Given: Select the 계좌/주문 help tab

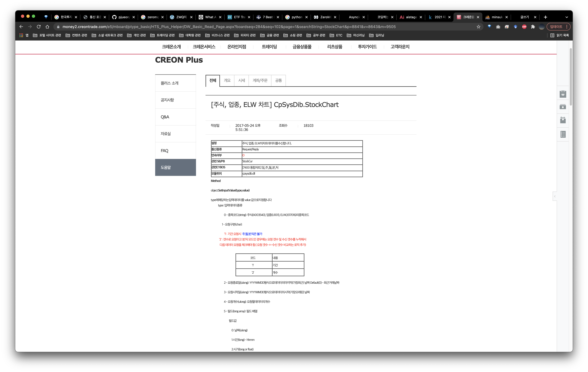Looking at the screenshot, I should pos(260,81).
